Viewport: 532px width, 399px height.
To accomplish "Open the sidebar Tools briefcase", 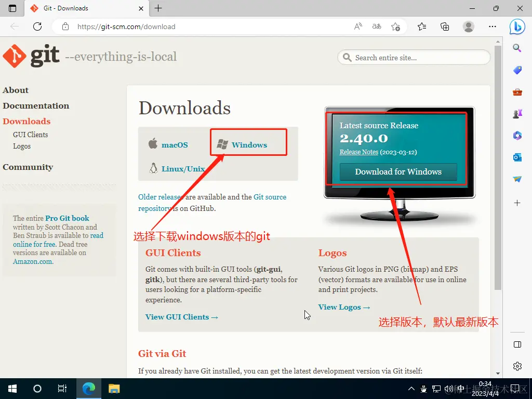I will [517, 92].
